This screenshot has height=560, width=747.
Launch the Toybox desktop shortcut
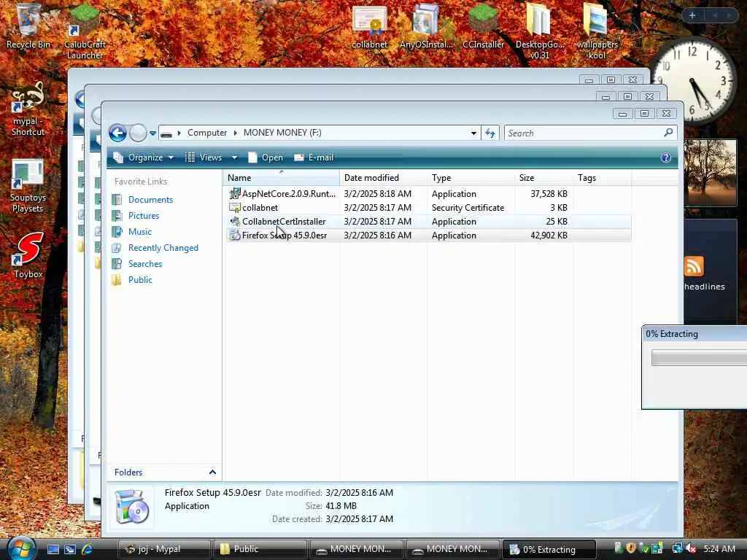pyautogui.click(x=28, y=254)
